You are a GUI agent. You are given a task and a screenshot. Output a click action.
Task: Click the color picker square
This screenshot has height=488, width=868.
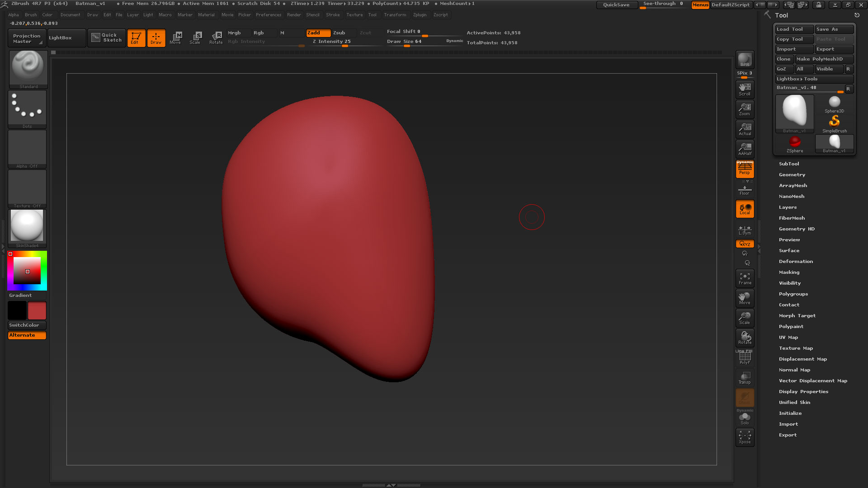(27, 271)
